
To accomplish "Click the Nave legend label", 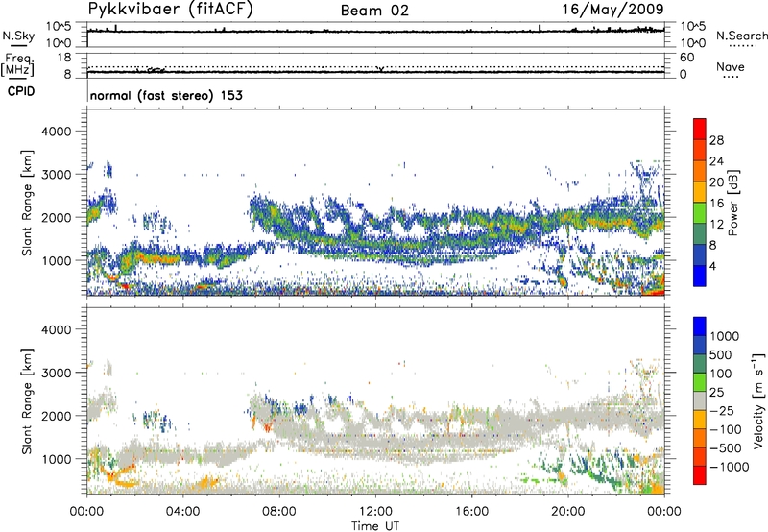I will [x=731, y=67].
